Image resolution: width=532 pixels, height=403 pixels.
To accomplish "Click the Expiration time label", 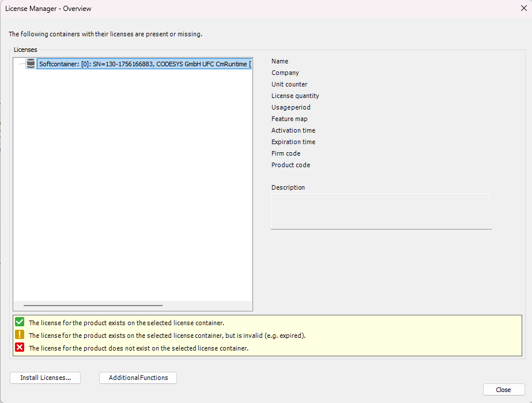I will [x=293, y=142].
